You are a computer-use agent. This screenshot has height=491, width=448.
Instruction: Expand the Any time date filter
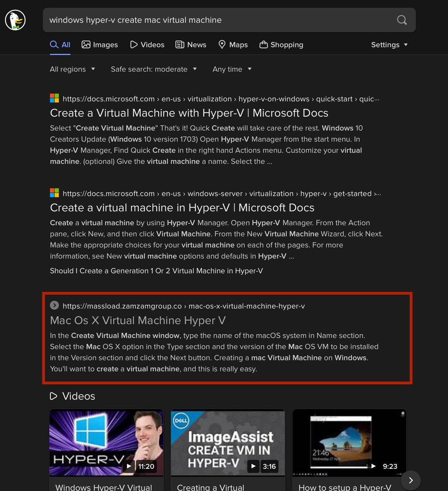232,69
